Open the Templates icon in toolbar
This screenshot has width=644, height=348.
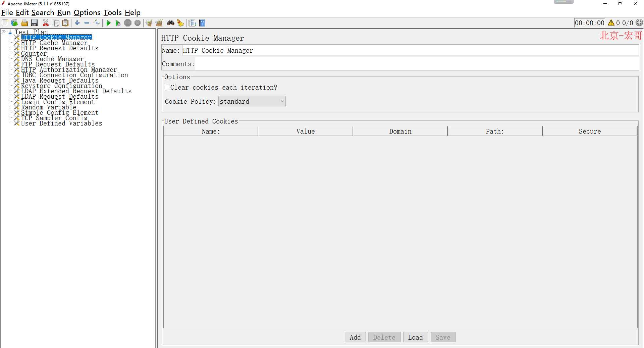click(14, 23)
